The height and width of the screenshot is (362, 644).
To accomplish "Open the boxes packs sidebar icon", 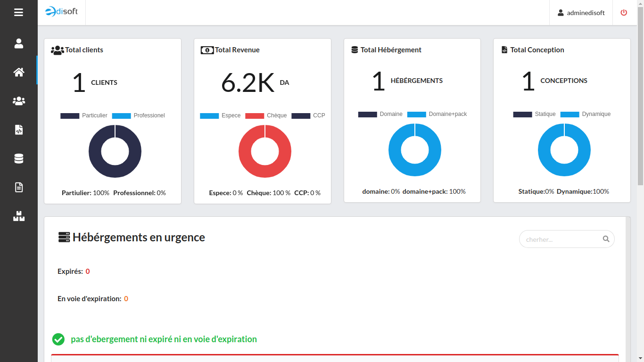I will 18,216.
